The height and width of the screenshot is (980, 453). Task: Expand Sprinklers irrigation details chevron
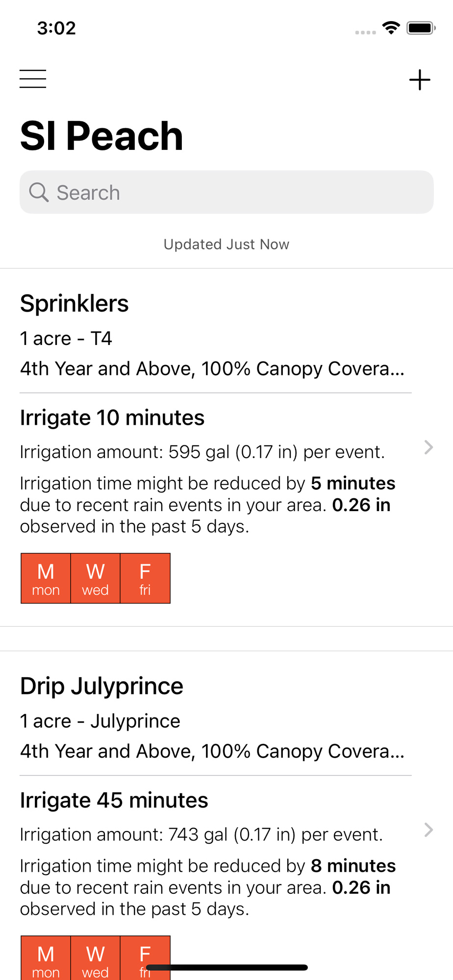point(428,447)
